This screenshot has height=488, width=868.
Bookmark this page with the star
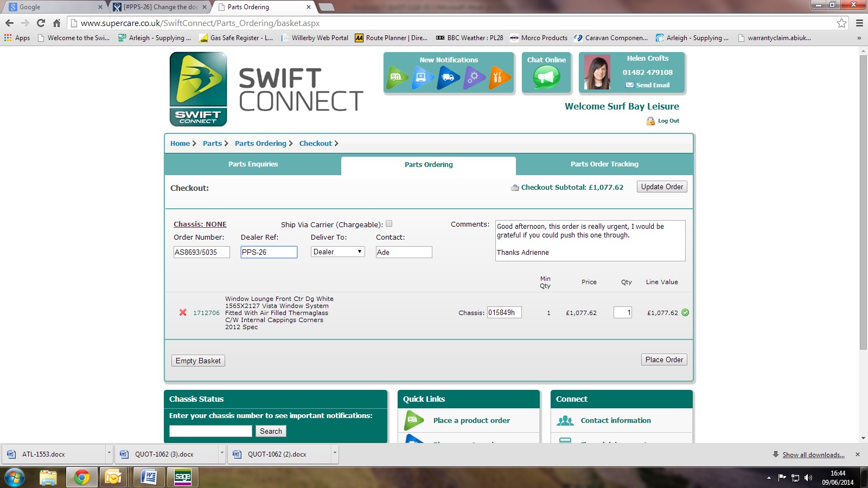[x=841, y=23]
